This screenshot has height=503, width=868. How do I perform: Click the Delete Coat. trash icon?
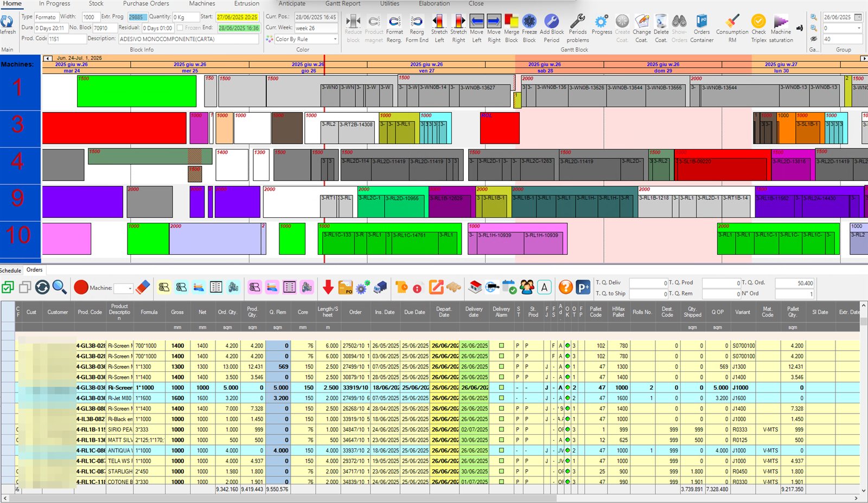[x=661, y=22]
